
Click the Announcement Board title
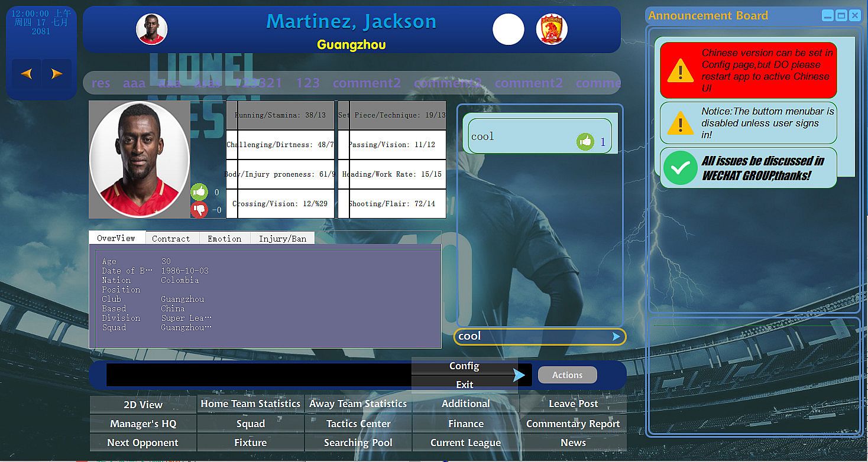point(708,16)
